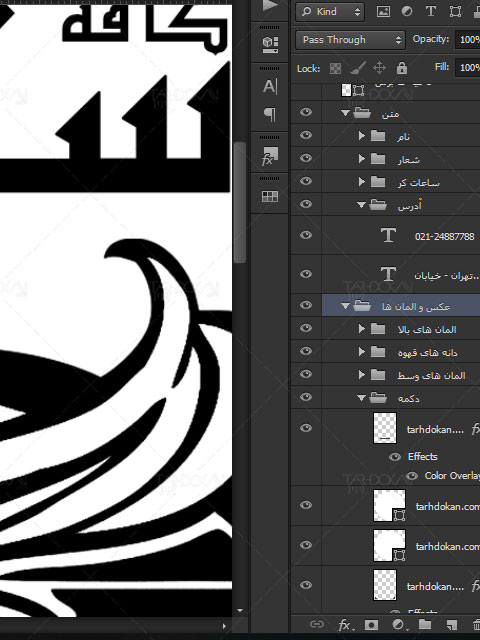The width and height of the screenshot is (480, 640).
Task: Select the المان های بالا group row
Action: pos(401,329)
